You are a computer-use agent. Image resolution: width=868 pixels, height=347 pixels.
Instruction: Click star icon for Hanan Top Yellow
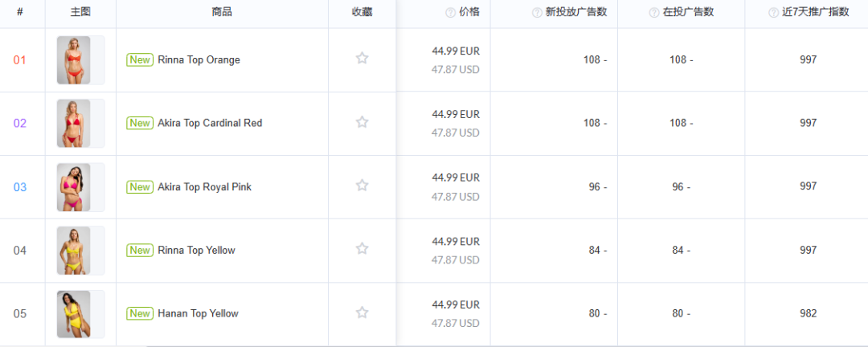(362, 312)
